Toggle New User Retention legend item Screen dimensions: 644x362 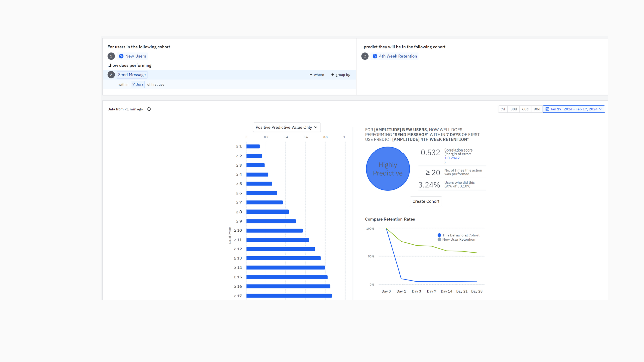pyautogui.click(x=457, y=240)
